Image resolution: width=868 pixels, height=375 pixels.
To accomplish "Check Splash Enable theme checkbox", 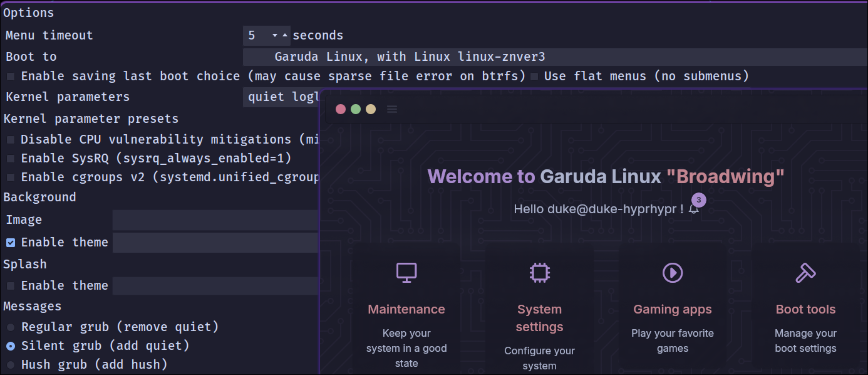I will point(11,285).
